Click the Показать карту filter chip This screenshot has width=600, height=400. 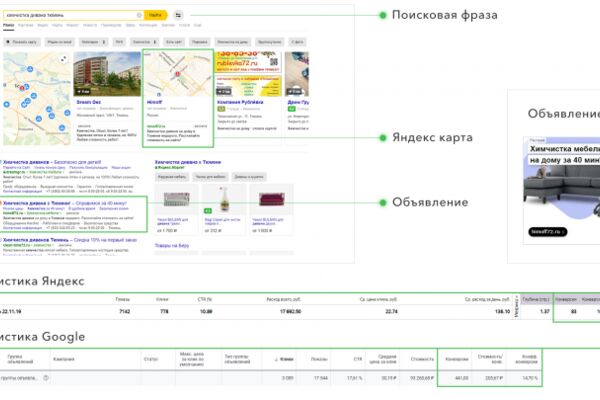tap(22, 42)
